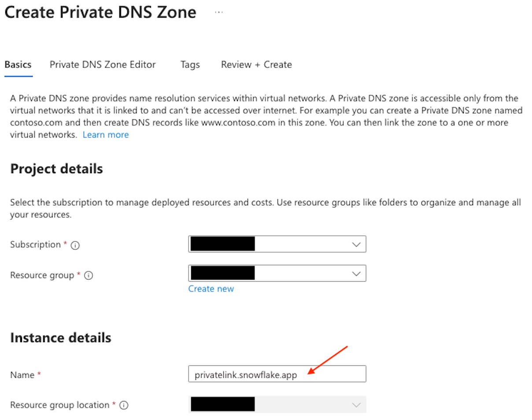Click the Project details section heading
Viewport: 532px width, 420px height.
pyautogui.click(x=56, y=168)
